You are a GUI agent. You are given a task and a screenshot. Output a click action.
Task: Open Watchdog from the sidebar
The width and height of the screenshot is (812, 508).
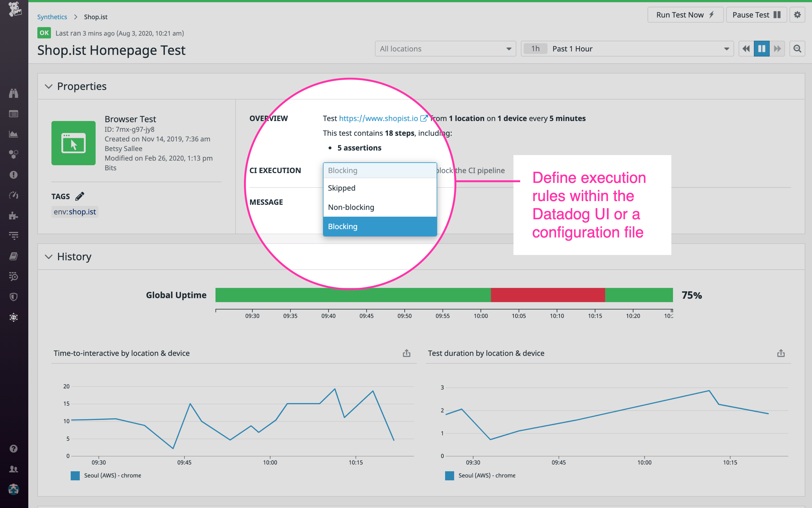(13, 93)
